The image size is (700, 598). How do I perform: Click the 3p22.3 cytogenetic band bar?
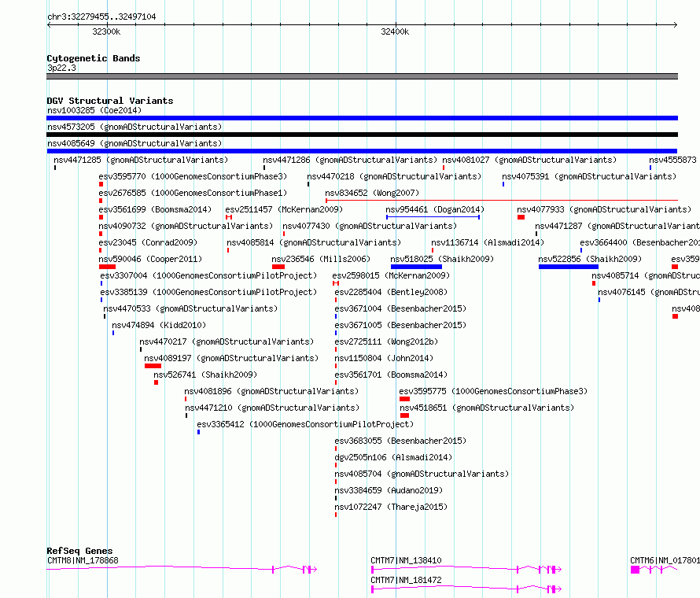click(x=362, y=76)
